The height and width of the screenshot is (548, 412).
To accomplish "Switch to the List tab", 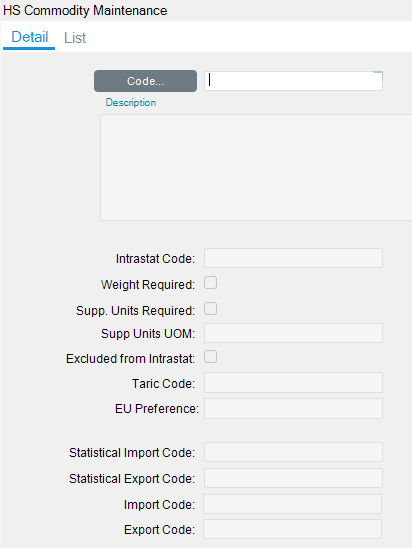I will [75, 38].
